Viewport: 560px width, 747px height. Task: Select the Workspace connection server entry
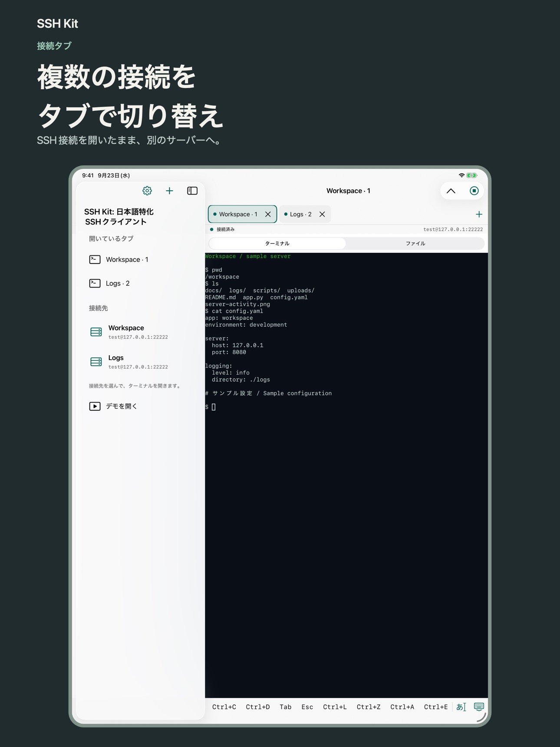click(x=140, y=332)
